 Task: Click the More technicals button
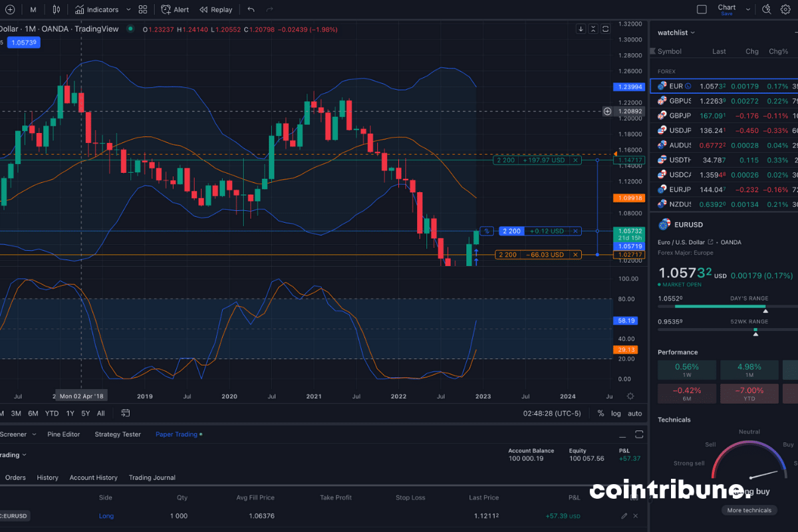pos(749,510)
